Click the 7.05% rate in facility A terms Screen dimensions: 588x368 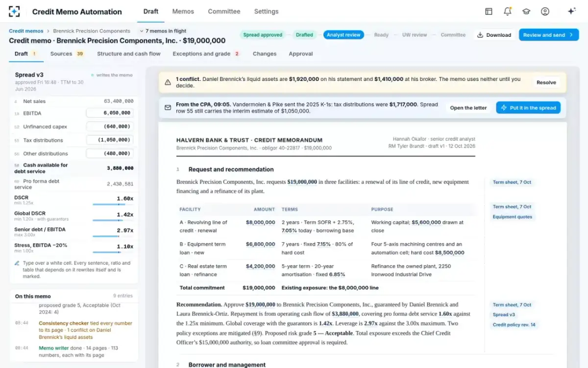pos(289,231)
